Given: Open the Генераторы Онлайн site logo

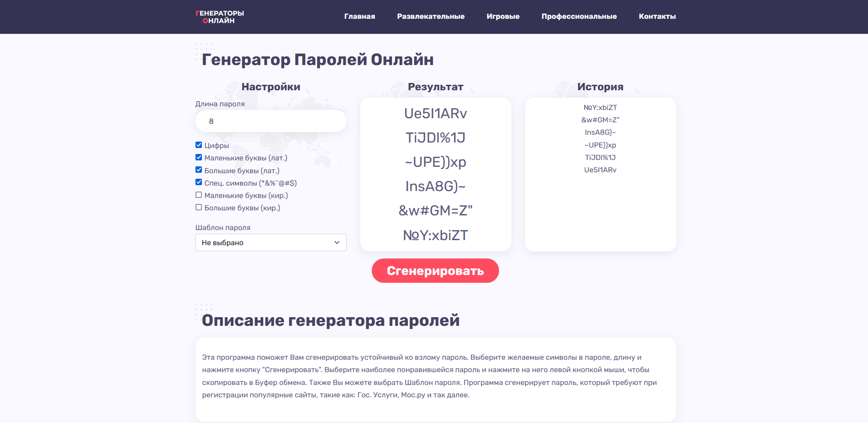Looking at the screenshot, I should pyautogui.click(x=220, y=17).
